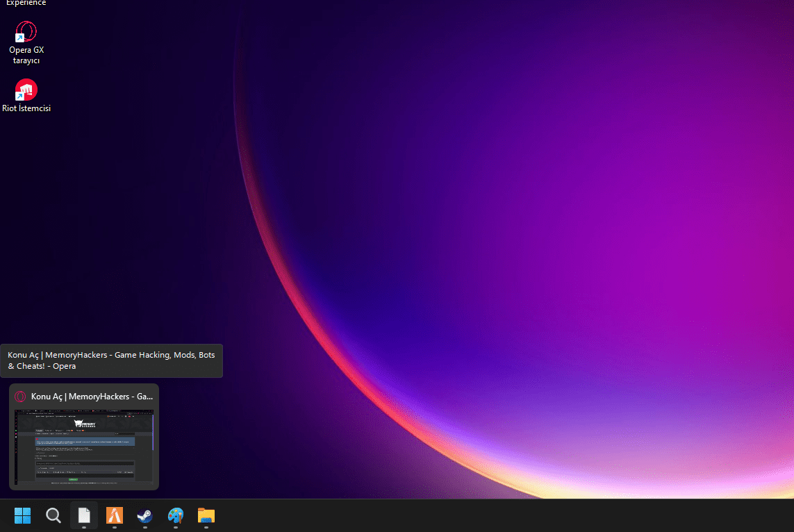Open the Windows Start menu
Viewport: 794px width, 532px height.
point(23,515)
